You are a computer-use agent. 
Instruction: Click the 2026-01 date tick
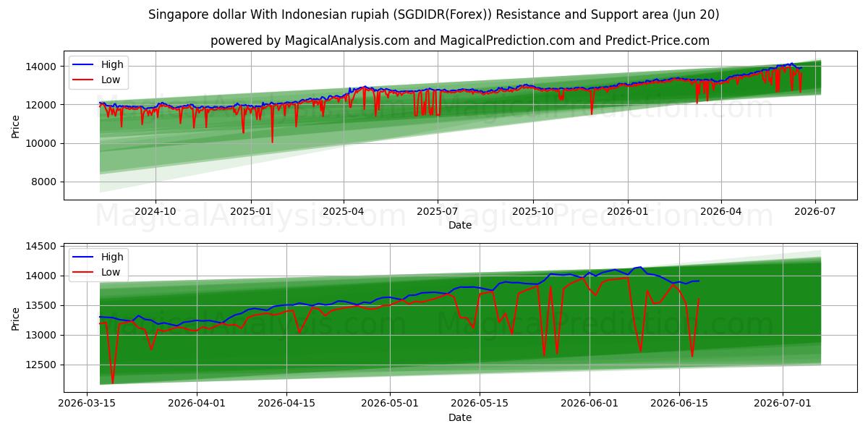[628, 210]
